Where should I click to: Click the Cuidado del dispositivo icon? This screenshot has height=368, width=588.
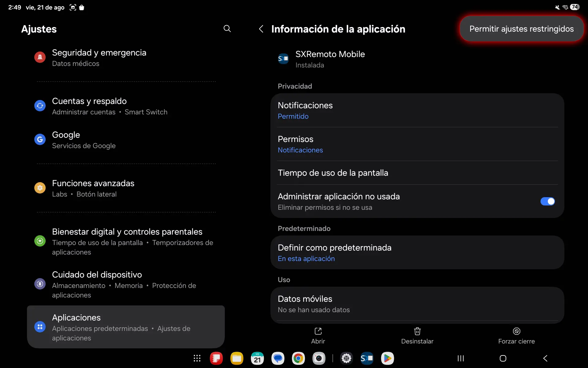pyautogui.click(x=40, y=284)
